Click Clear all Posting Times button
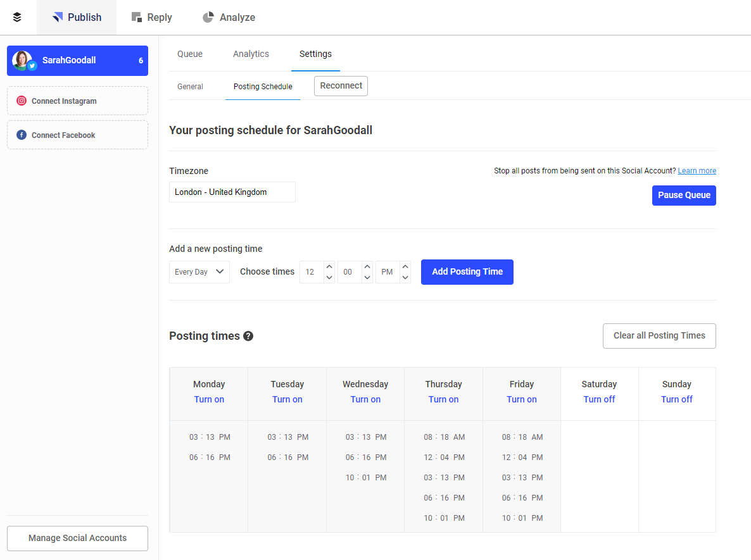Image resolution: width=751 pixels, height=560 pixels. [659, 335]
